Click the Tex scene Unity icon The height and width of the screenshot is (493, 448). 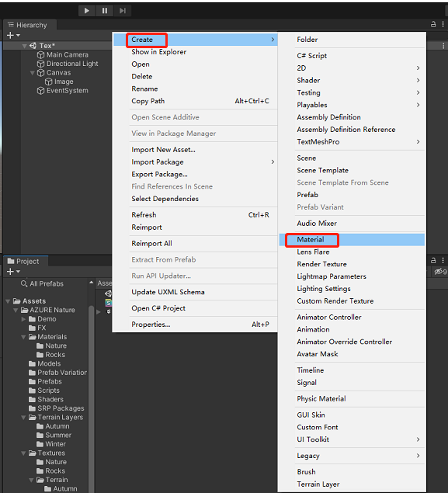(x=33, y=46)
